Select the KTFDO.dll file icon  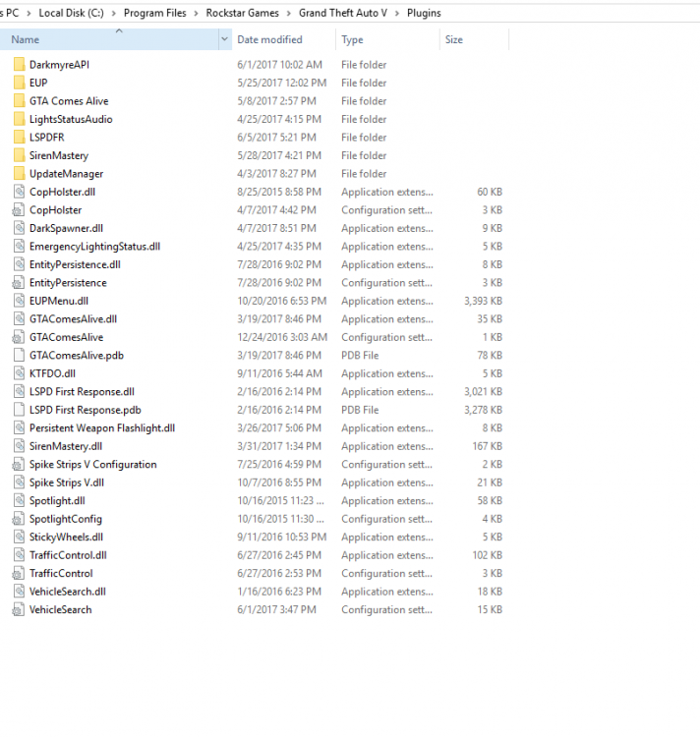click(x=19, y=373)
